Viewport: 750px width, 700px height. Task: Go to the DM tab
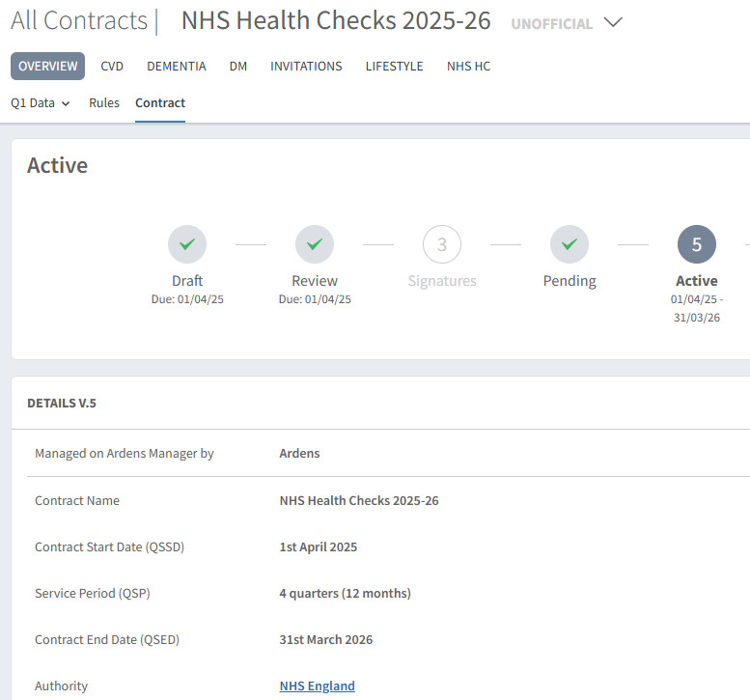238,66
